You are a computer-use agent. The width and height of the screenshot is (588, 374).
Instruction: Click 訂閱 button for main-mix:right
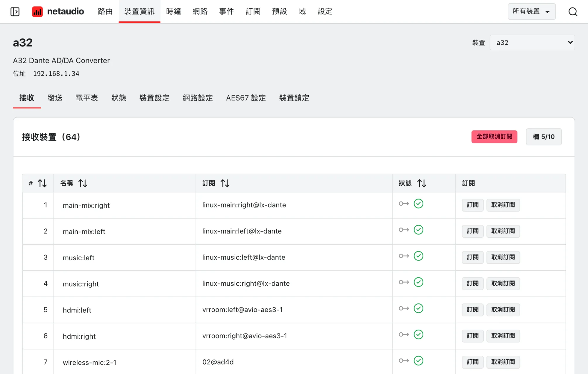tap(472, 205)
